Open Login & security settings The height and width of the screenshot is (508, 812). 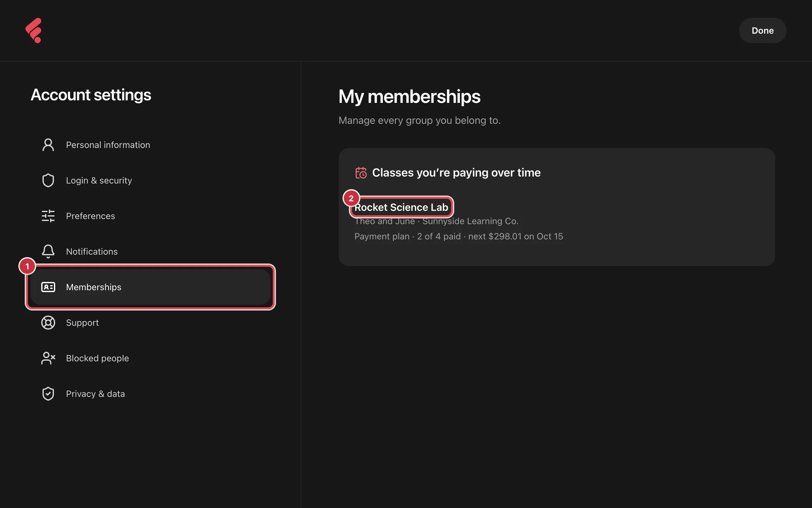150,180
